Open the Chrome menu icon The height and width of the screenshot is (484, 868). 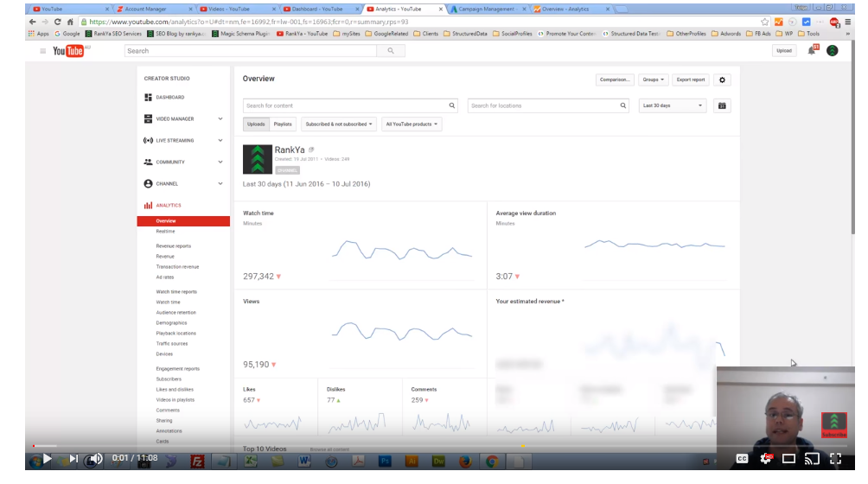click(x=847, y=22)
